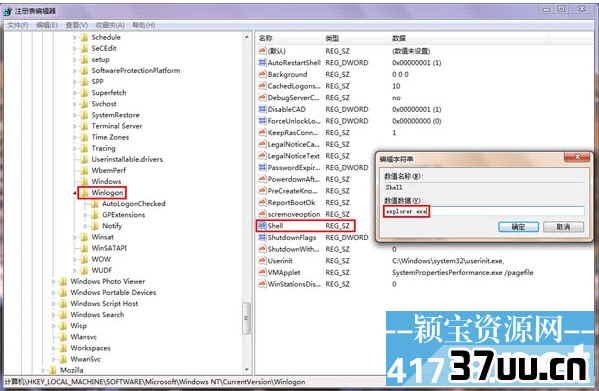This screenshot has height=391, width=599.
Task: Expand the Mozilla key
Action: [43, 370]
